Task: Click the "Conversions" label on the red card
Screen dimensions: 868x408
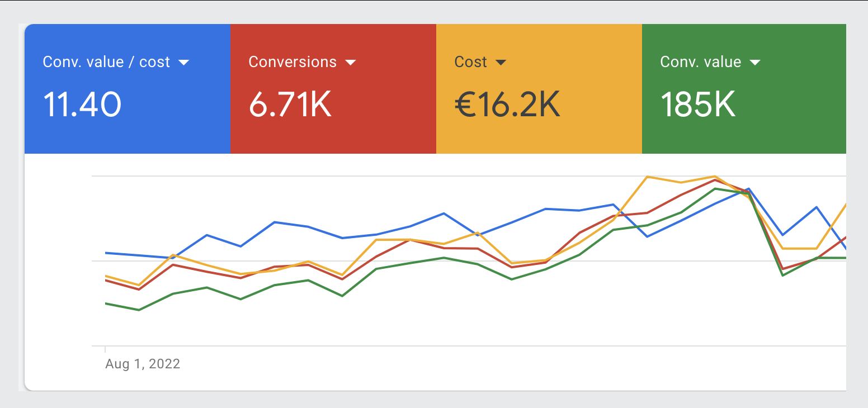Action: [x=293, y=62]
